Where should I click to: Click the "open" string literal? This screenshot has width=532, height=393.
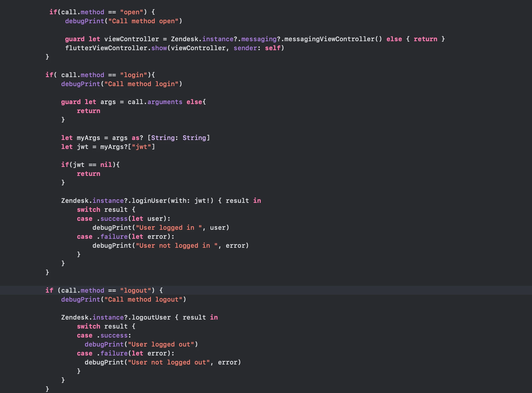[131, 12]
